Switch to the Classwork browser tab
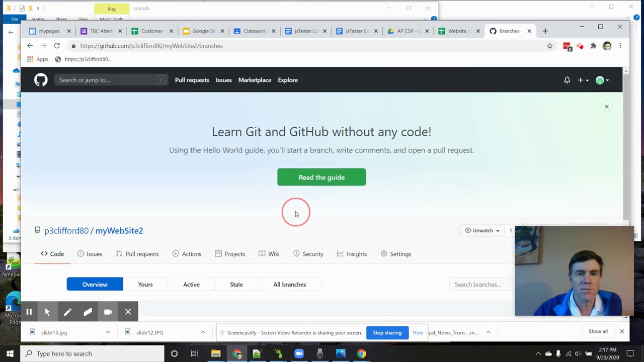The width and height of the screenshot is (644, 362). [x=255, y=31]
